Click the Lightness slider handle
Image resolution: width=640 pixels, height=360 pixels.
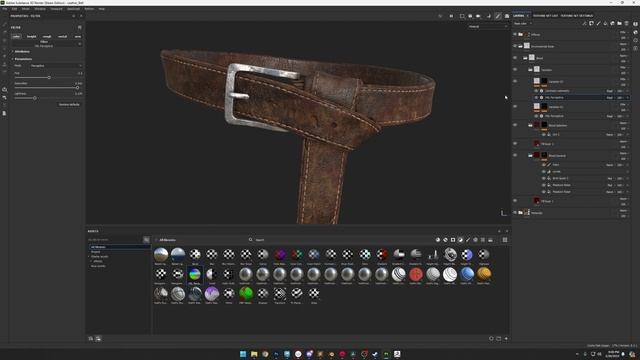coord(35,98)
